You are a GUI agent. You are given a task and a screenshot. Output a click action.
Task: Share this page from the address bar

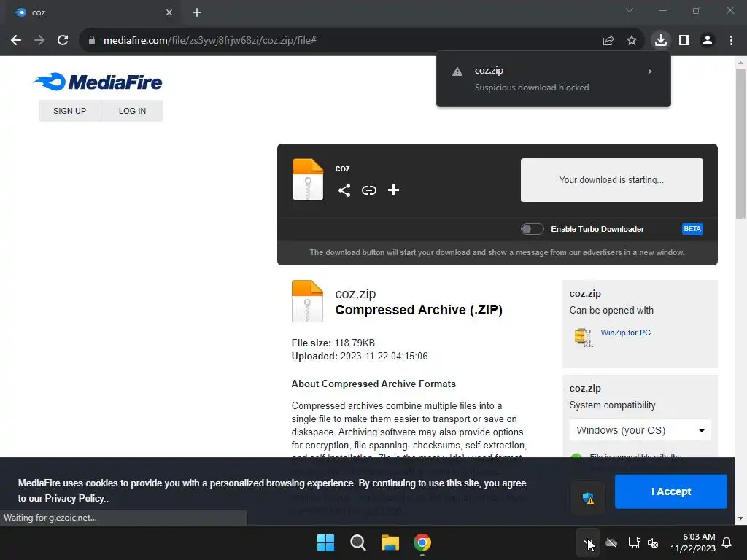pyautogui.click(x=608, y=41)
